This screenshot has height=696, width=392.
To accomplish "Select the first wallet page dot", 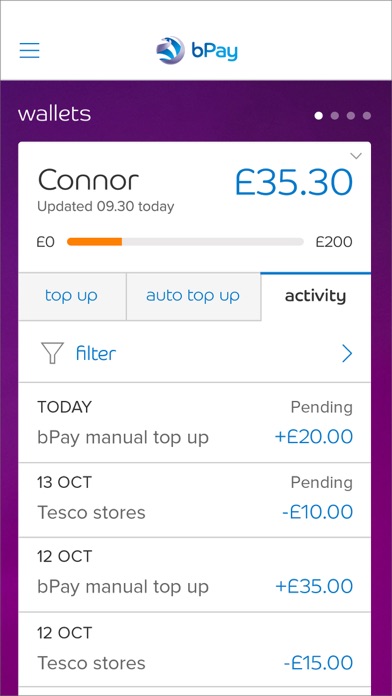I will (318, 116).
